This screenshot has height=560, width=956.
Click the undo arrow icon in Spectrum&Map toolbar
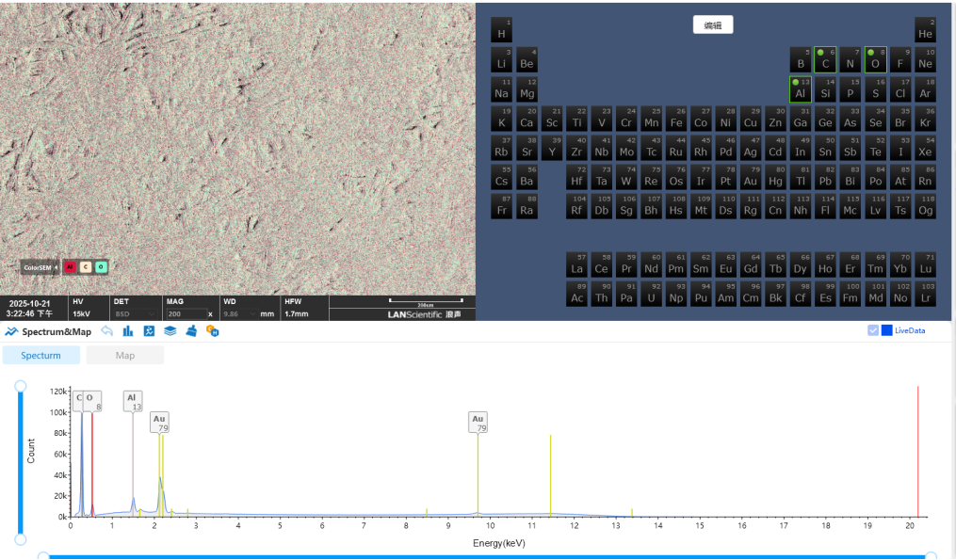107,330
